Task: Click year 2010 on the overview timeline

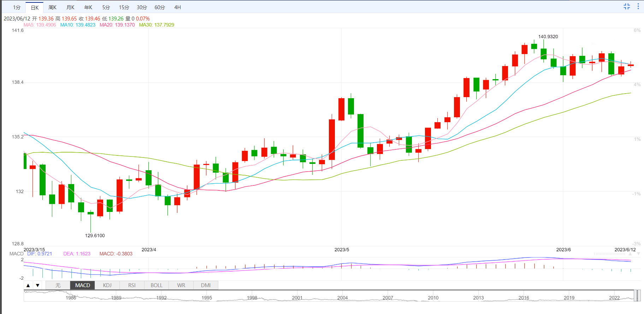Action: tap(433, 298)
